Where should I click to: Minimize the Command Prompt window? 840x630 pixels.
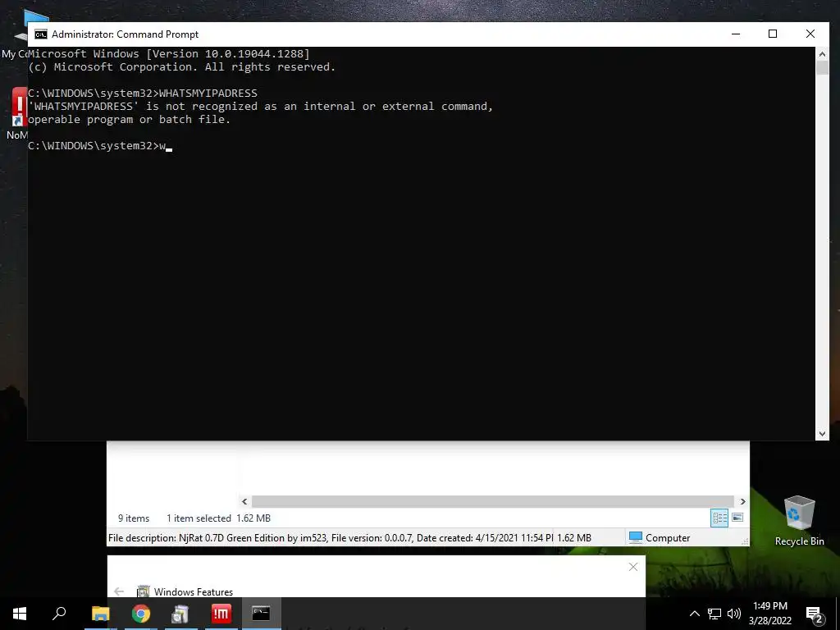click(x=736, y=34)
